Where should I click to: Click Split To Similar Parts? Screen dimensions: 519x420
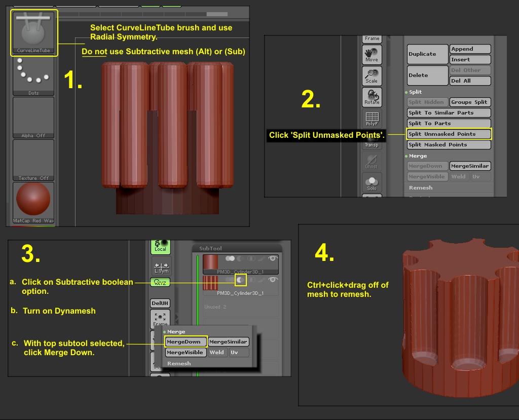(449, 112)
